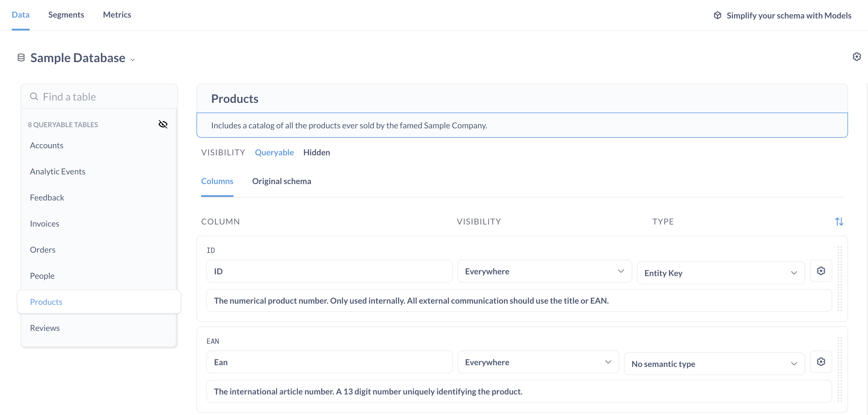
Task: Open table settings gear at top right
Action: (x=857, y=57)
